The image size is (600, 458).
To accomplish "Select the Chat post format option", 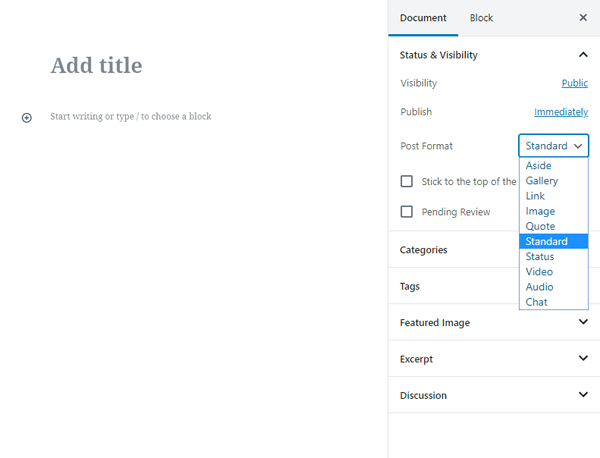I will point(537,302).
